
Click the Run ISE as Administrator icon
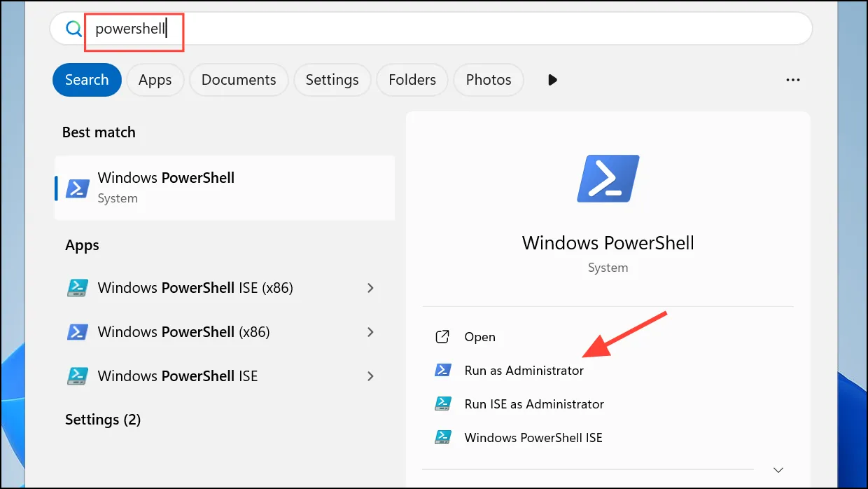[442, 404]
